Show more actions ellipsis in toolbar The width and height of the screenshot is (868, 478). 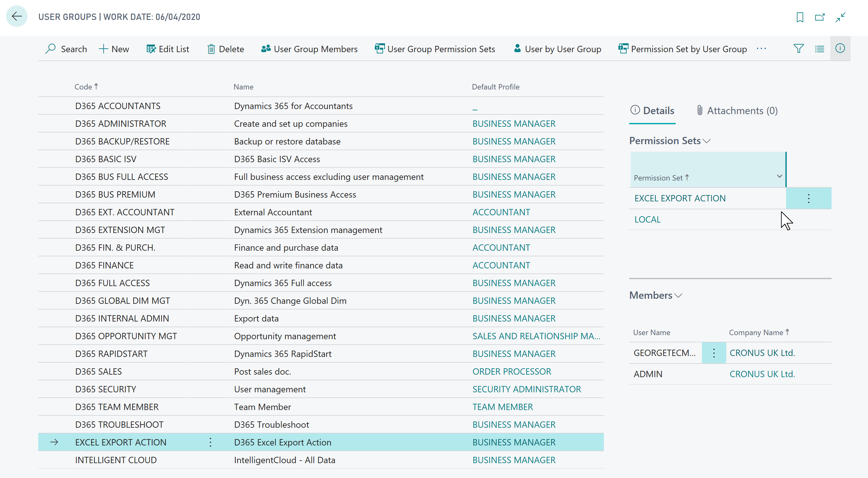pyautogui.click(x=761, y=49)
